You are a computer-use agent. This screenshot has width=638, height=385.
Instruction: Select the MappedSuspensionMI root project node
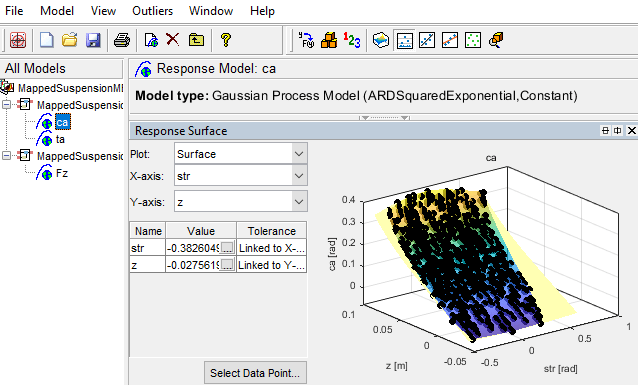tap(70, 88)
